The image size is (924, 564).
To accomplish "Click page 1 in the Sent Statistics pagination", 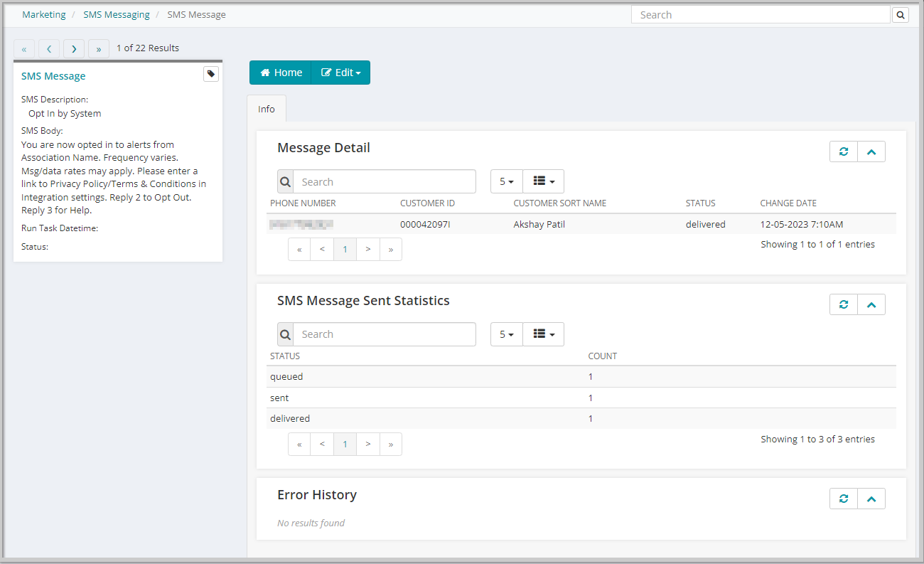I will coord(345,444).
